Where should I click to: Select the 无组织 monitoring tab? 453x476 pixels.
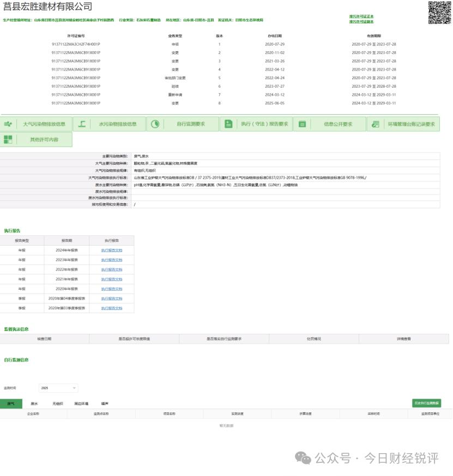tap(58, 404)
